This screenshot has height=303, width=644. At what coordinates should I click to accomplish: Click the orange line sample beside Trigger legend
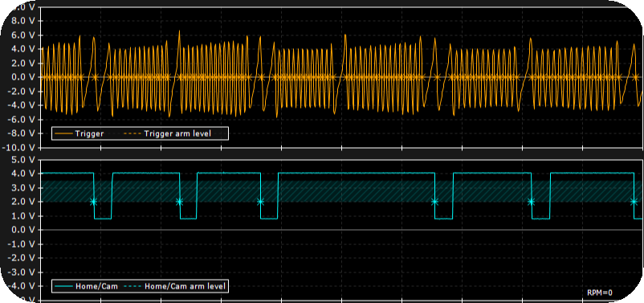(x=63, y=133)
